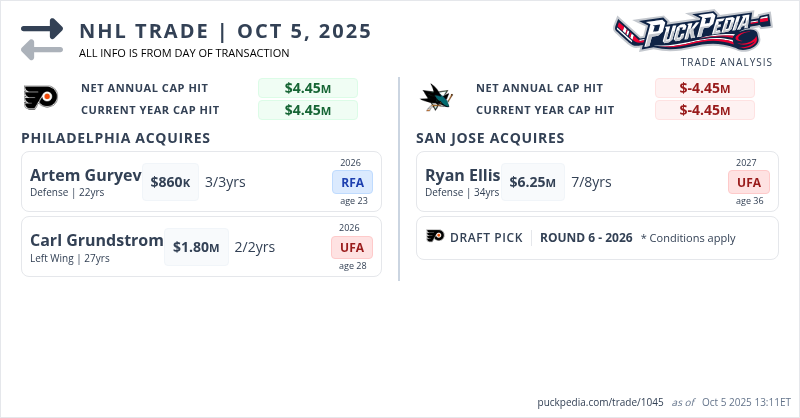Click Ryan Ellis's 2027 UFA badge

[x=749, y=182]
